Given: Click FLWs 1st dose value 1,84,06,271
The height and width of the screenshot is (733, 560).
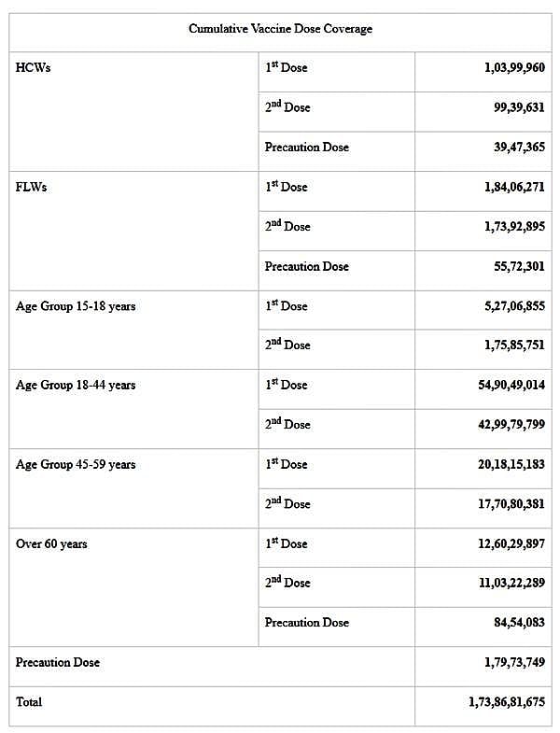Looking at the screenshot, I should 514,187.
